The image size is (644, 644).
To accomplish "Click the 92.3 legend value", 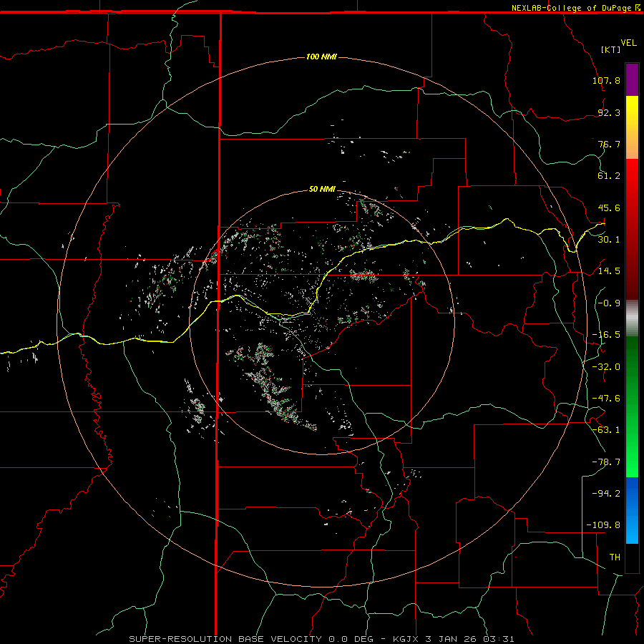I will pos(609,112).
